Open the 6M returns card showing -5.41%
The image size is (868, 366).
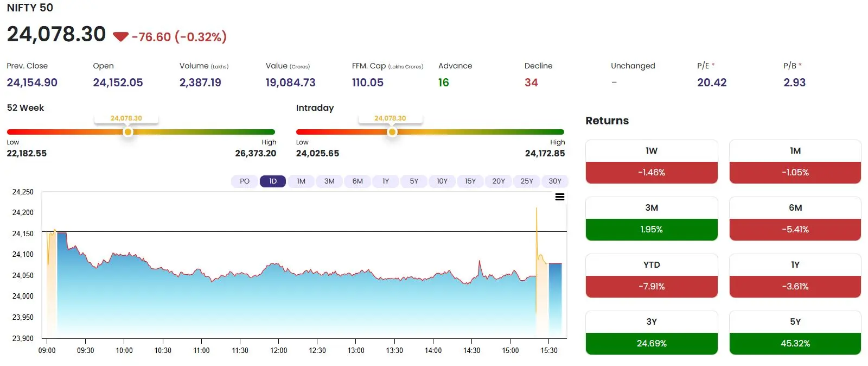pos(795,219)
